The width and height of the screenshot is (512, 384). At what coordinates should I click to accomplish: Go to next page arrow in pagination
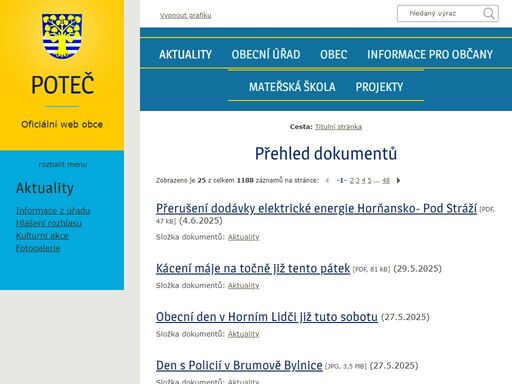[x=398, y=181]
